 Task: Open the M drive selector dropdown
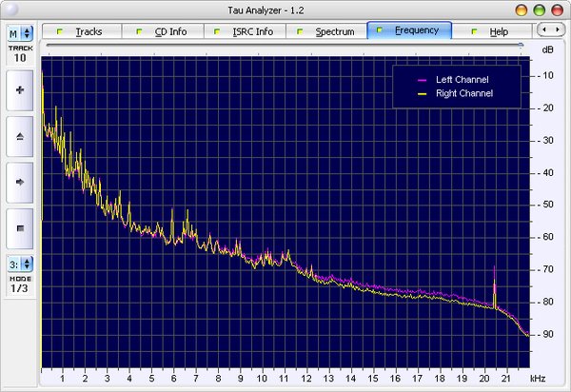tap(20, 33)
